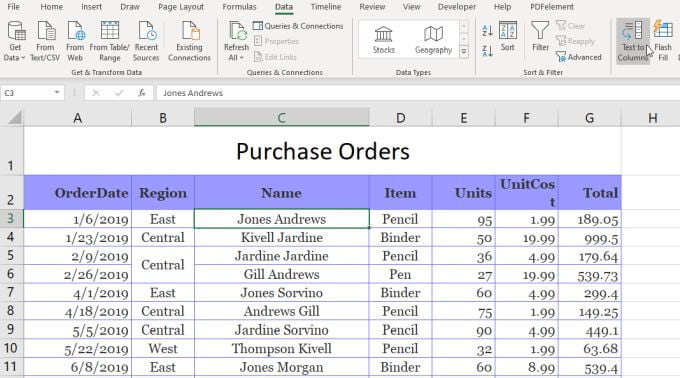Open Recent Sources

click(146, 42)
